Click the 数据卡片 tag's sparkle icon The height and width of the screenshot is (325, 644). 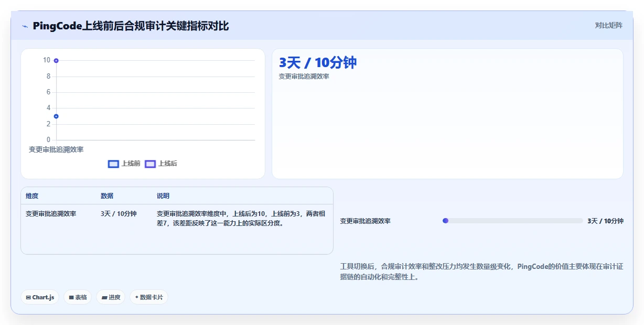tap(137, 297)
